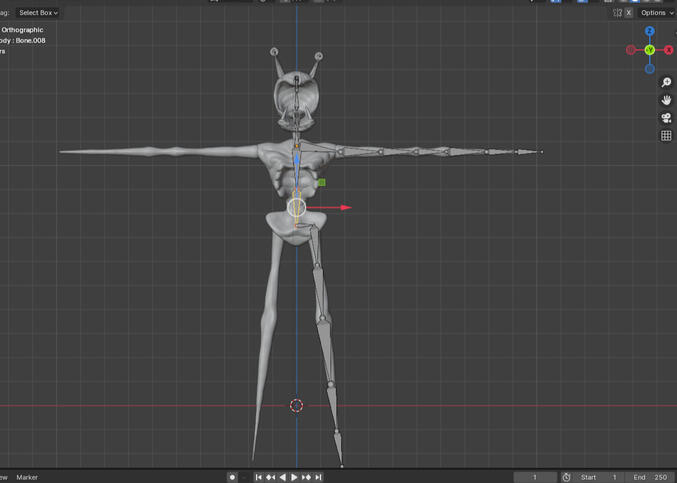Switch perspective/orthographic with the grid icon
This screenshot has width=677, height=483.
click(666, 136)
